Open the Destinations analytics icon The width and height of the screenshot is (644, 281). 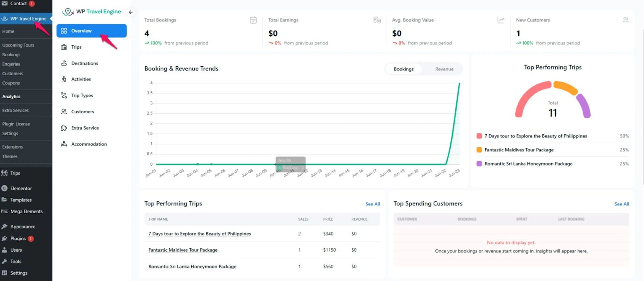[64, 63]
